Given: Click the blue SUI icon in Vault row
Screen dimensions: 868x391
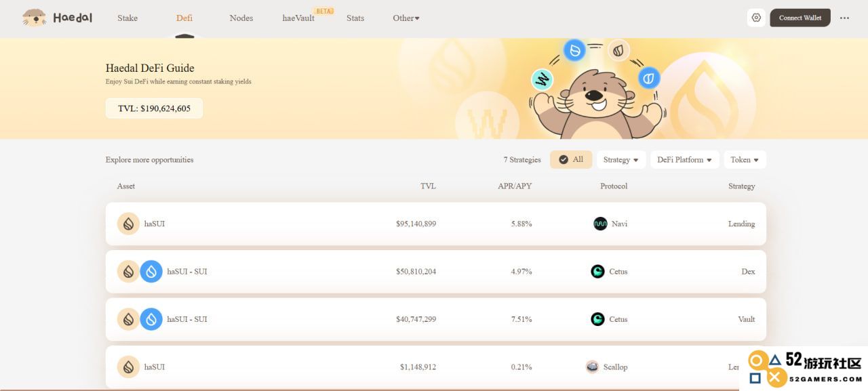Looking at the screenshot, I should coord(151,319).
